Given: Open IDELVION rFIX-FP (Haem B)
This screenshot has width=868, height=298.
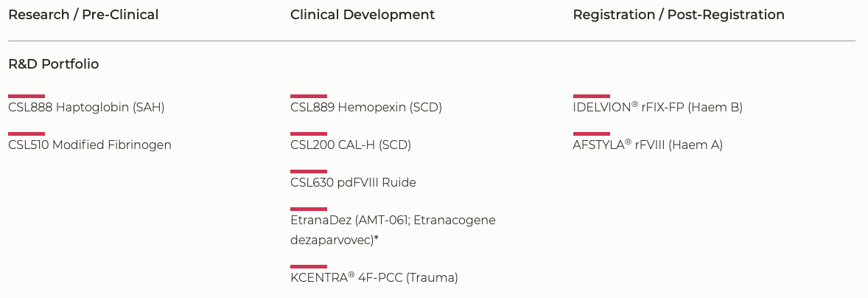Looking at the screenshot, I should coord(657,108).
